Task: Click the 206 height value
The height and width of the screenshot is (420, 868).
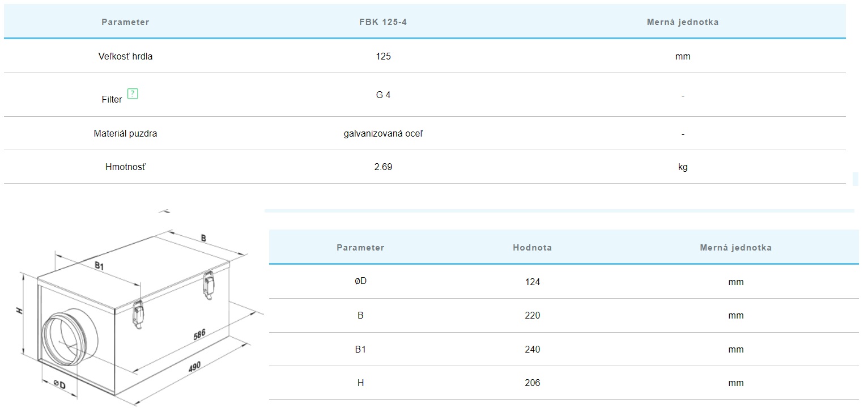Action: (533, 383)
